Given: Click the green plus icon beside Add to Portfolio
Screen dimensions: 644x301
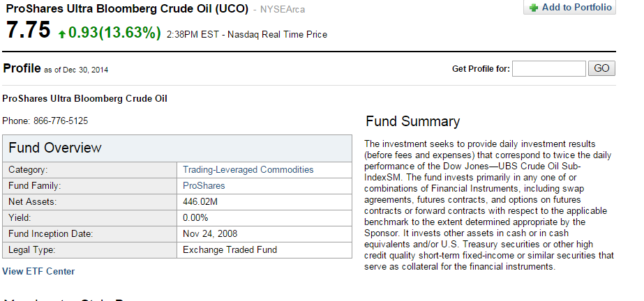Looking at the screenshot, I should point(534,8).
